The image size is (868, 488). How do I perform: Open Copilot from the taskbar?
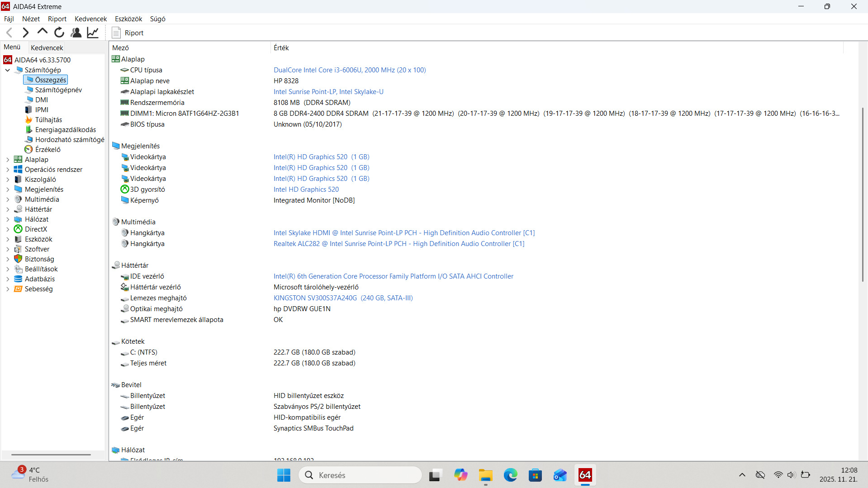coord(461,475)
